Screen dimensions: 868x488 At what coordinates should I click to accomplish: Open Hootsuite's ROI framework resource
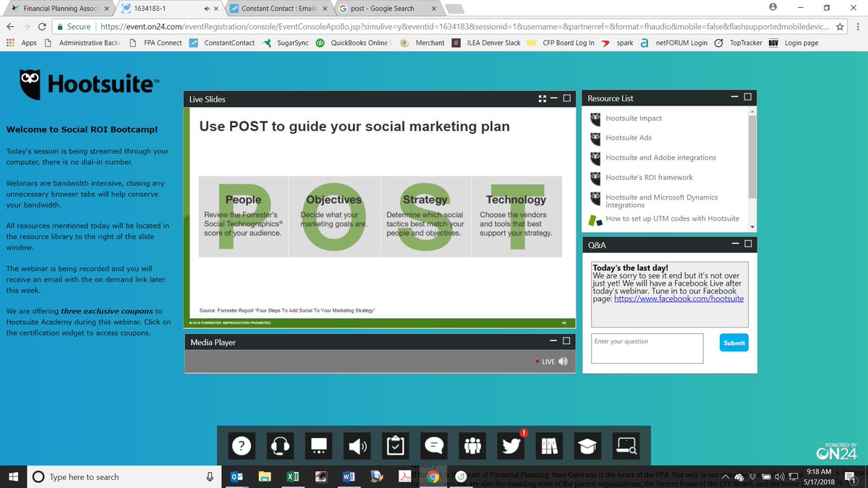[649, 177]
